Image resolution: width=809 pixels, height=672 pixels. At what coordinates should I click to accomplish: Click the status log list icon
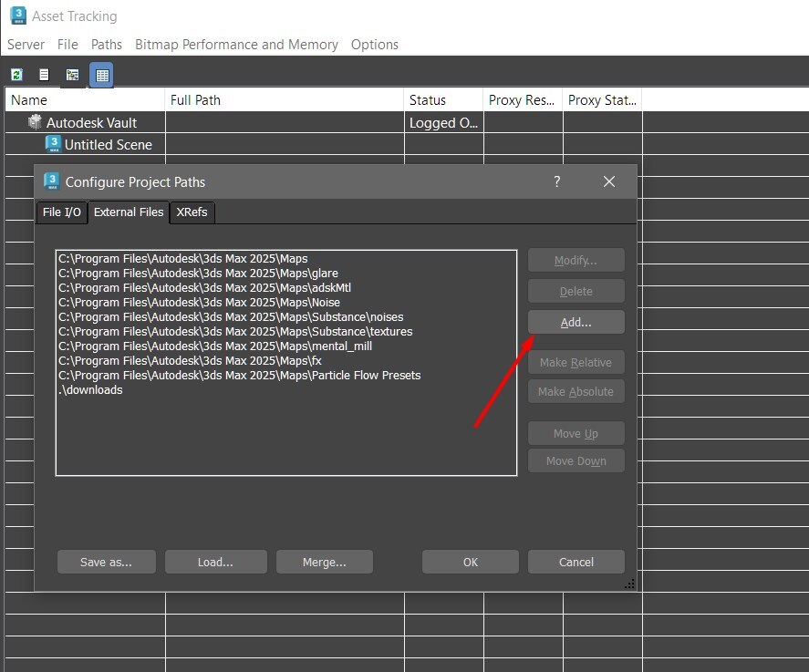point(45,75)
